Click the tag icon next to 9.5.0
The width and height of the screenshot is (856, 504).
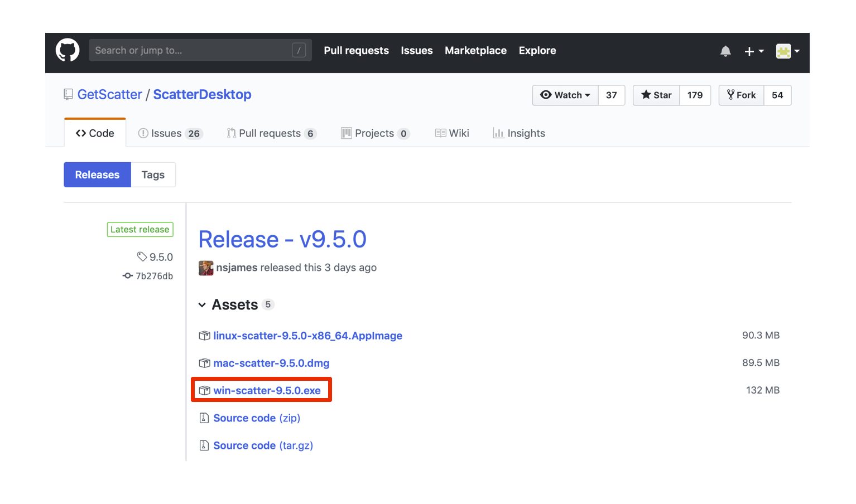click(x=142, y=256)
